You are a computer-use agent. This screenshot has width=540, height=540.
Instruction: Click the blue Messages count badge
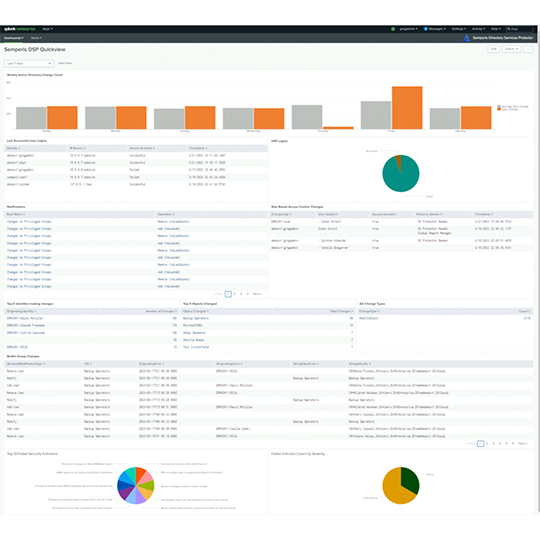point(425,29)
